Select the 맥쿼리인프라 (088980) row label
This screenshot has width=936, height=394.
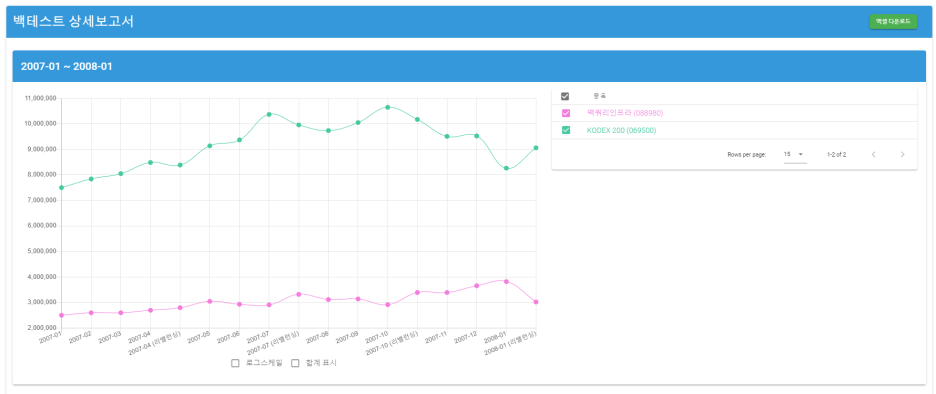tap(625, 113)
